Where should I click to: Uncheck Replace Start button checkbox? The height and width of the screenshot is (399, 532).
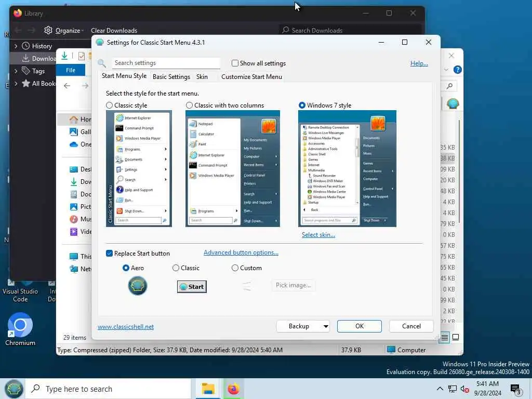[109, 254]
